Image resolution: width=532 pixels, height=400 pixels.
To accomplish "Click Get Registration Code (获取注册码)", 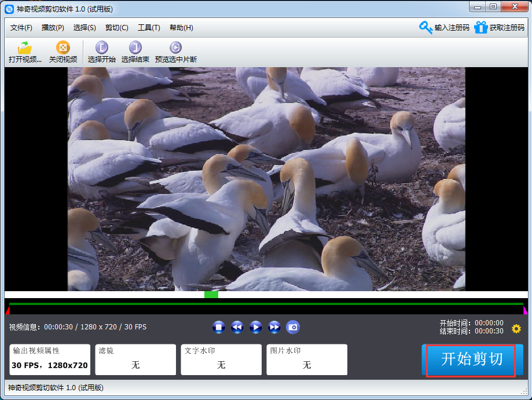I will [x=499, y=28].
